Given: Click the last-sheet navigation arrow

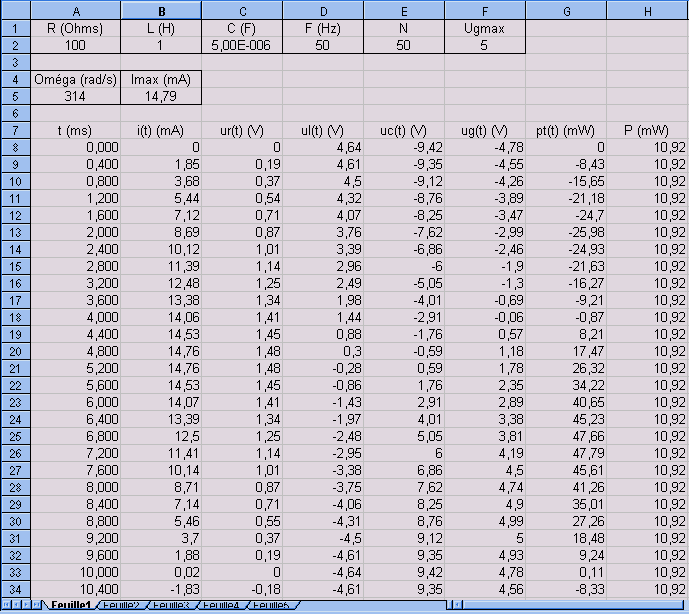Looking at the screenshot, I should (x=33, y=606).
